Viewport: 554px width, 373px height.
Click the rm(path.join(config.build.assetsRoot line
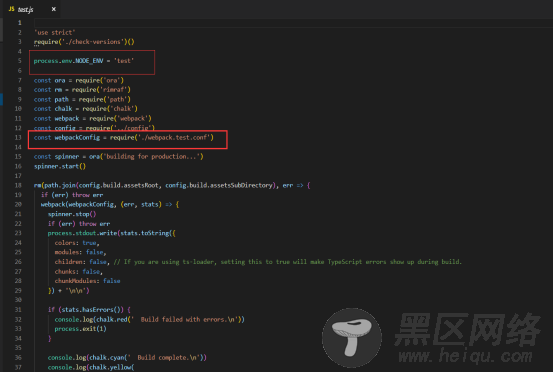[x=172, y=185]
